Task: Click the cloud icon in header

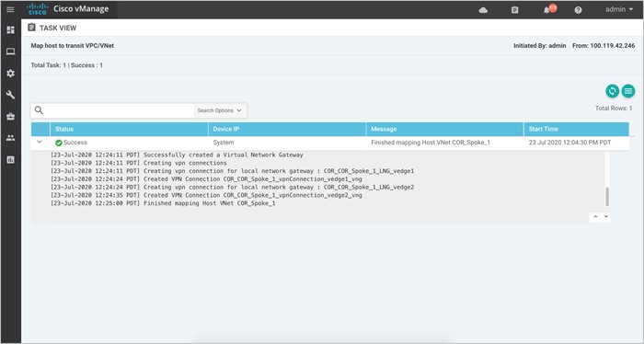Action: coord(483,10)
